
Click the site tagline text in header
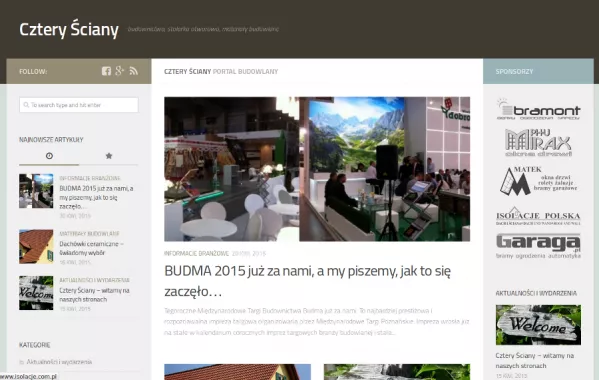(203, 29)
